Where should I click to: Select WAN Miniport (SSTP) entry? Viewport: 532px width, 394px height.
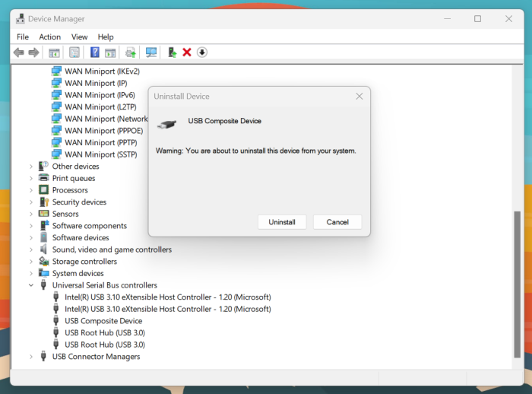click(x=101, y=154)
